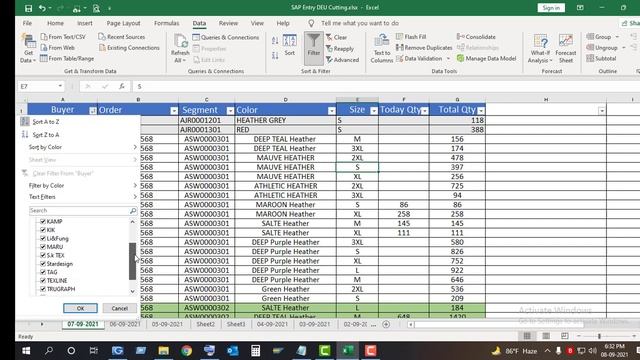Import data From Text/CSV
640x360 pixels.
63,37
